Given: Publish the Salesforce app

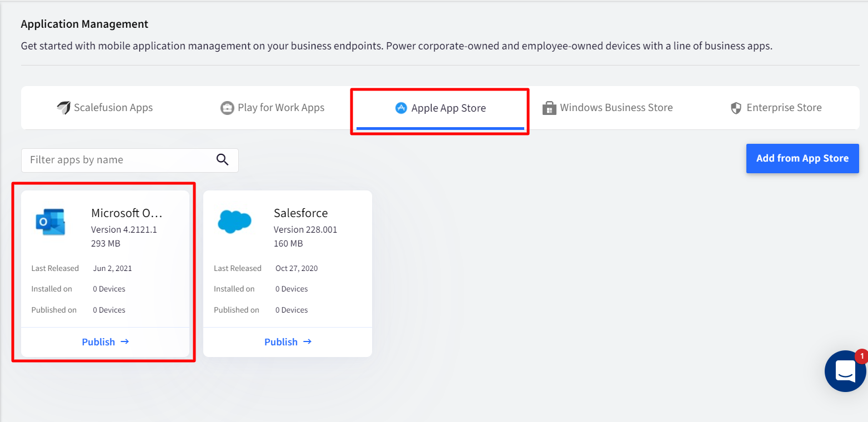Looking at the screenshot, I should 288,341.
